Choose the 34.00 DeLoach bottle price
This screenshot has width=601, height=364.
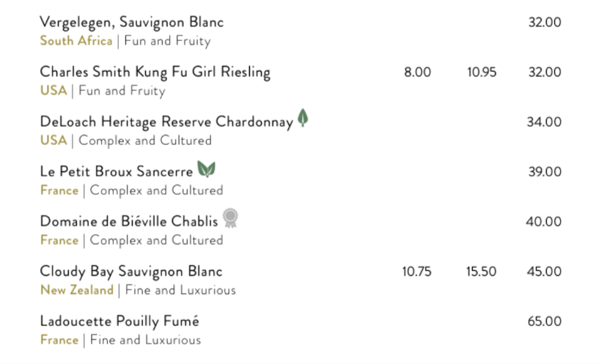(x=544, y=122)
